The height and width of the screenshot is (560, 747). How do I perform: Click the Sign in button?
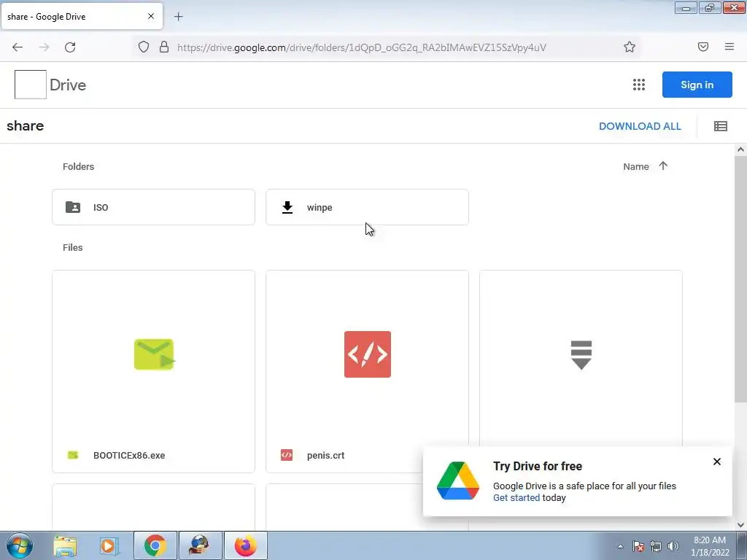[x=697, y=85]
